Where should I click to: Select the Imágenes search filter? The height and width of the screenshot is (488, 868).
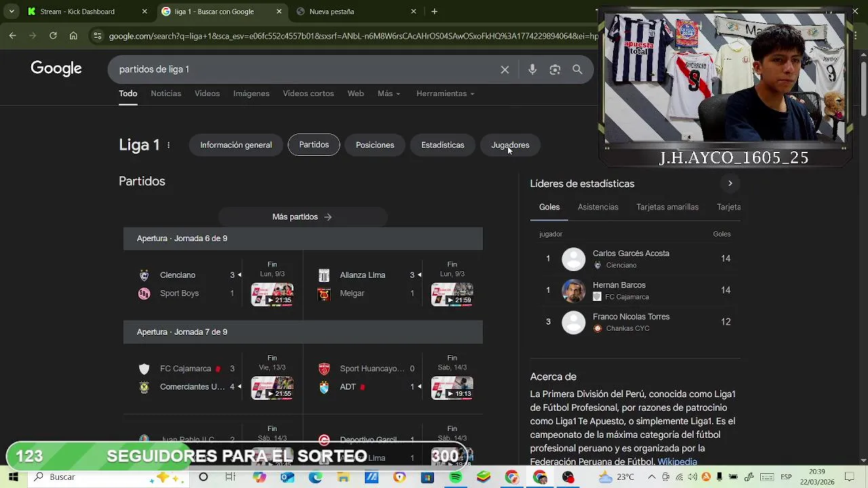pos(251,94)
